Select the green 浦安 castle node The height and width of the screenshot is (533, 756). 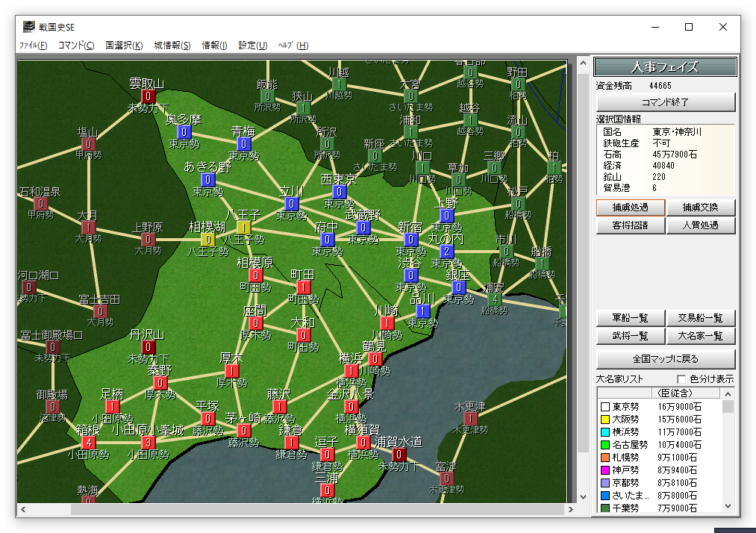(x=494, y=299)
